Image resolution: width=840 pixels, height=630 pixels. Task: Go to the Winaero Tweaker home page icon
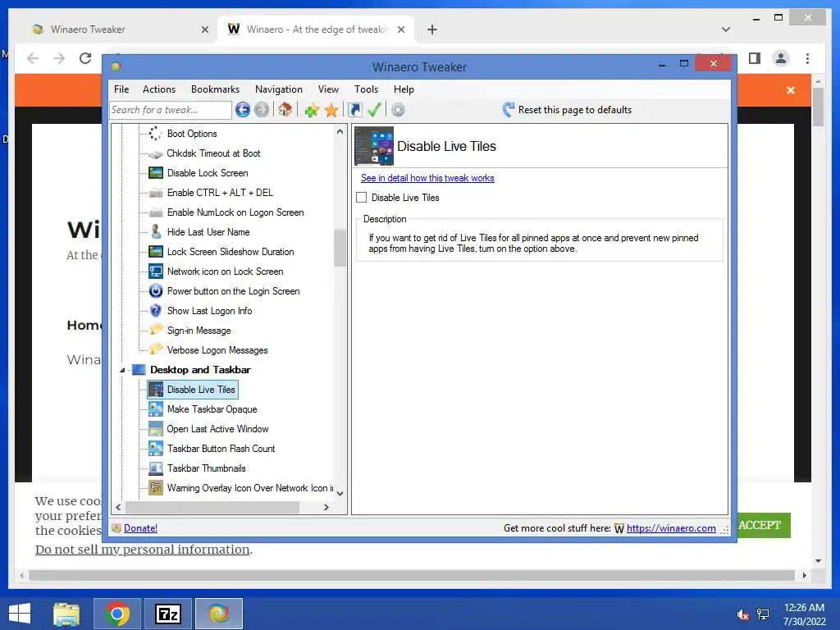285,110
